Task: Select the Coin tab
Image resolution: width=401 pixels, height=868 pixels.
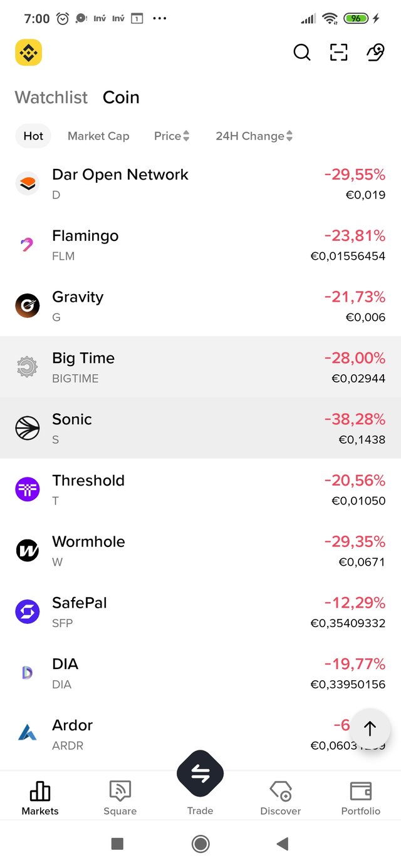Action: (x=121, y=98)
